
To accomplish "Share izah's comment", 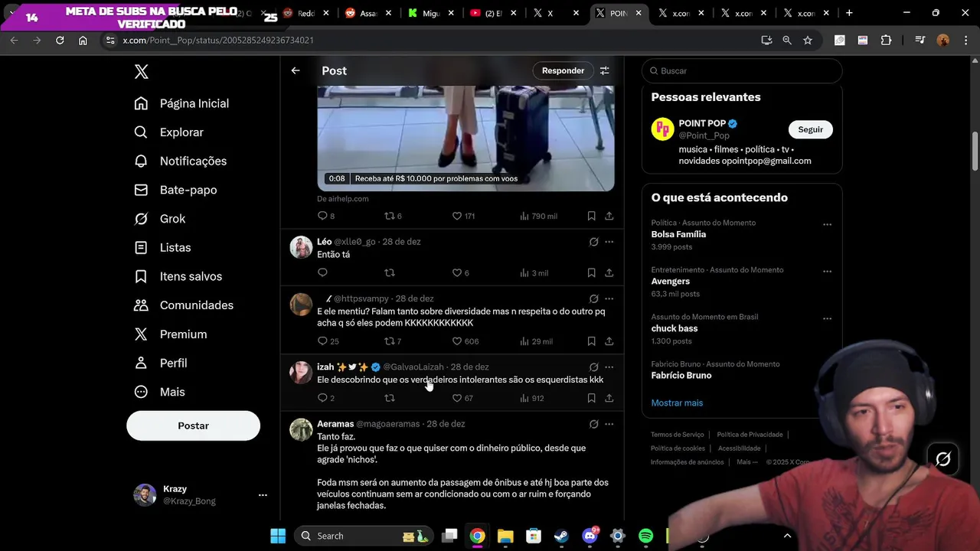I will click(x=609, y=398).
